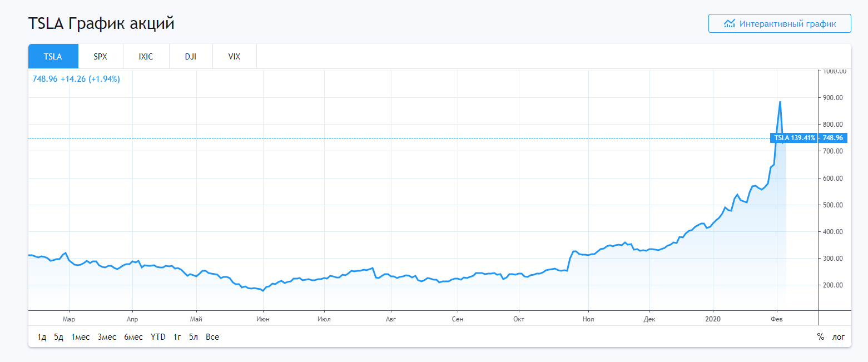Click the Июл month label on time axis

324,319
